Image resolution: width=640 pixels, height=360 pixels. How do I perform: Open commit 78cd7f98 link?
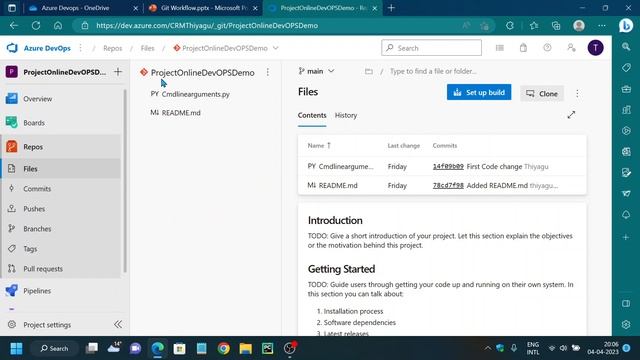(448, 185)
